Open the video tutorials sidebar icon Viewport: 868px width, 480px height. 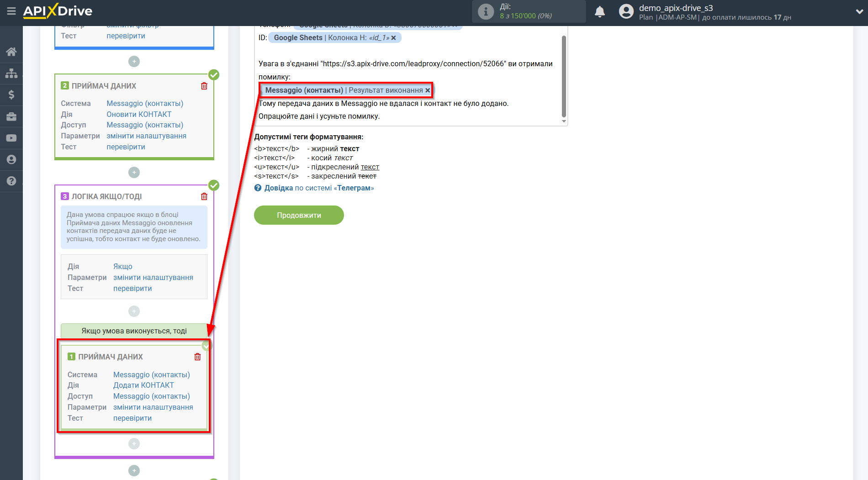11,138
